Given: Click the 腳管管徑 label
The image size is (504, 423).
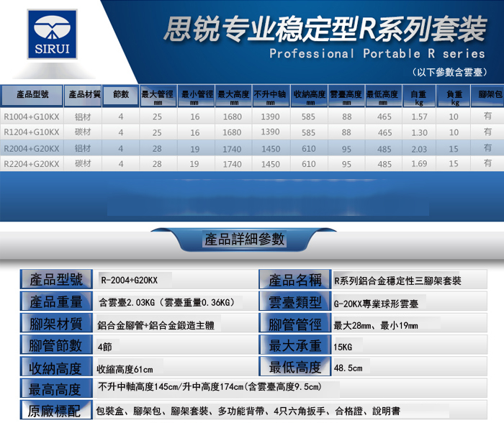Looking at the screenshot, I should [295, 324].
